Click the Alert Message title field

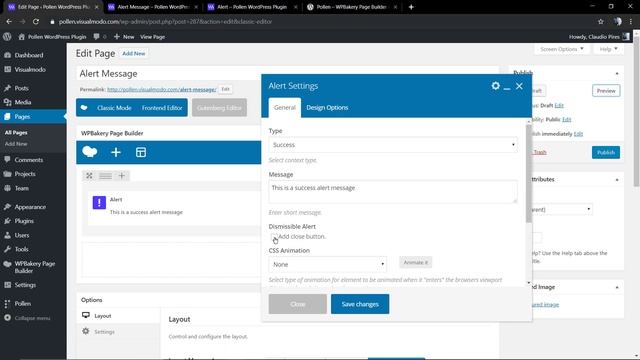point(287,73)
